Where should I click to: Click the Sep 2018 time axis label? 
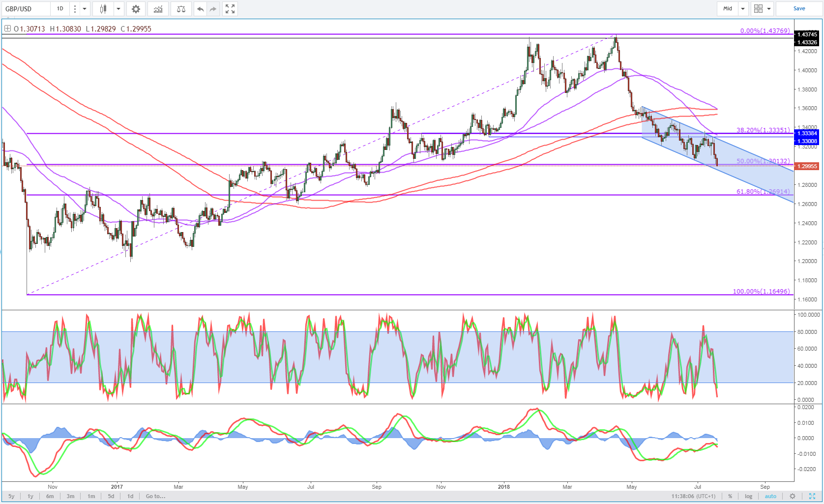click(765, 487)
